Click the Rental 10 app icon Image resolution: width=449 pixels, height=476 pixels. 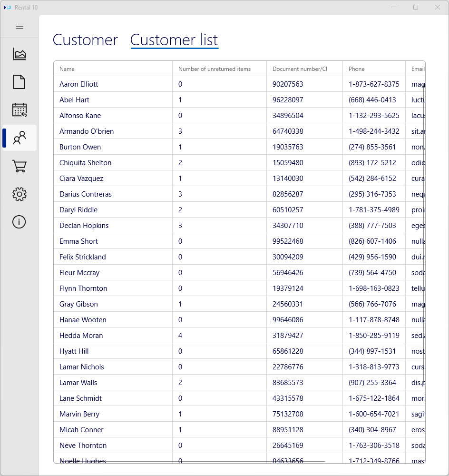pos(8,7)
